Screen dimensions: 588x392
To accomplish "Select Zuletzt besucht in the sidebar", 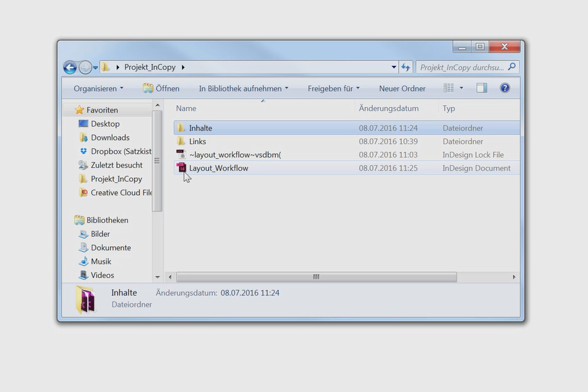I will (117, 165).
